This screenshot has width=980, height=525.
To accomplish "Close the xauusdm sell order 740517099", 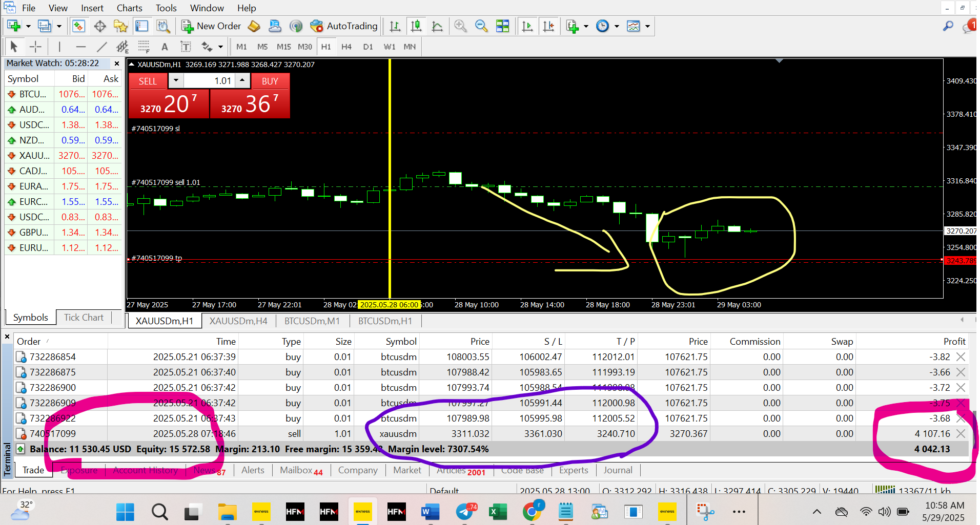I will point(961,433).
